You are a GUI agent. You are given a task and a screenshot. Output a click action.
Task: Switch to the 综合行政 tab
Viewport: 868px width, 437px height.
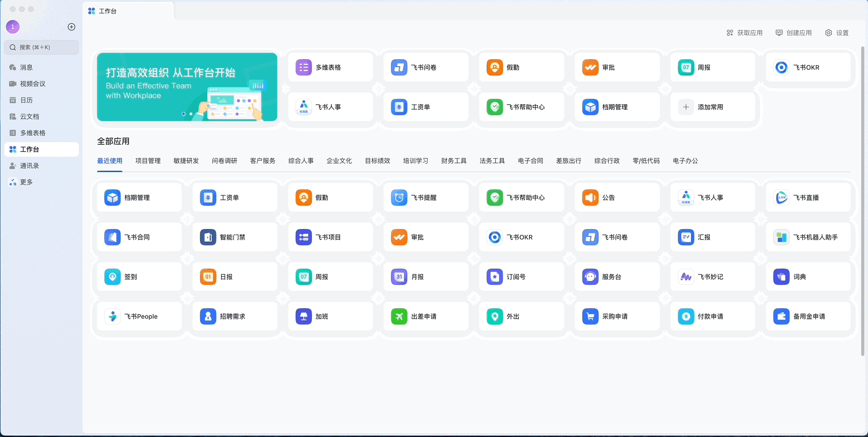point(607,161)
